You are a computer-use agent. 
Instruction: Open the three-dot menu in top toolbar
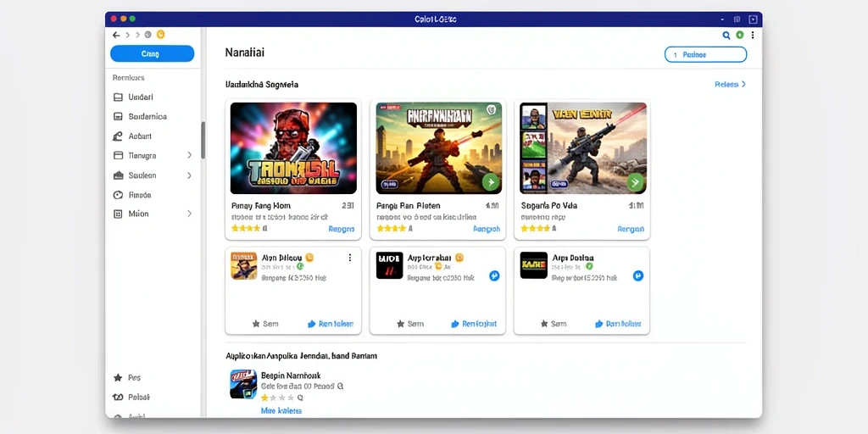point(753,36)
